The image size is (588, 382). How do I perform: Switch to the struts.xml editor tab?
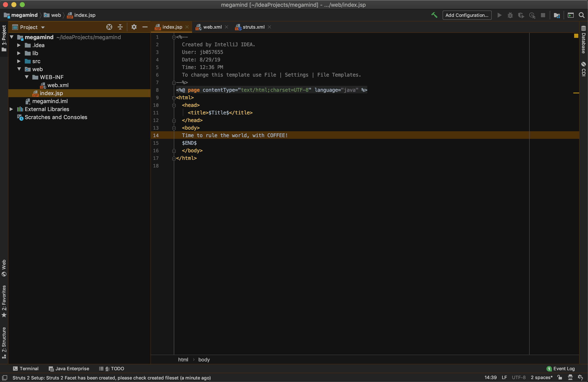point(253,27)
